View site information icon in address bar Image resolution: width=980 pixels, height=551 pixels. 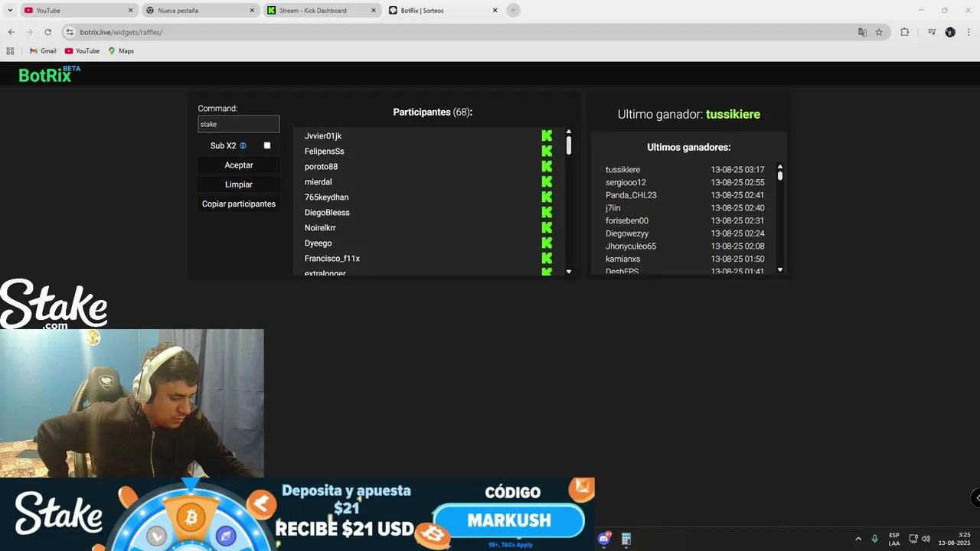coord(70,32)
